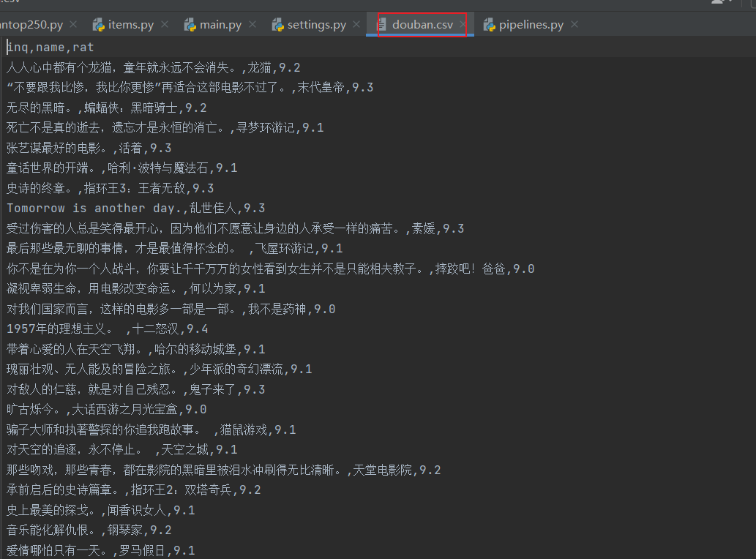Click the Python icon on pipelines.py tab
Screen dimensions: 756x559
pyautogui.click(x=490, y=25)
